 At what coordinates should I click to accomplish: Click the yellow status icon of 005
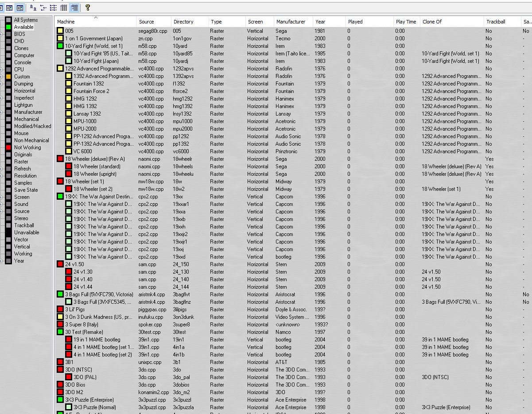(x=60, y=31)
